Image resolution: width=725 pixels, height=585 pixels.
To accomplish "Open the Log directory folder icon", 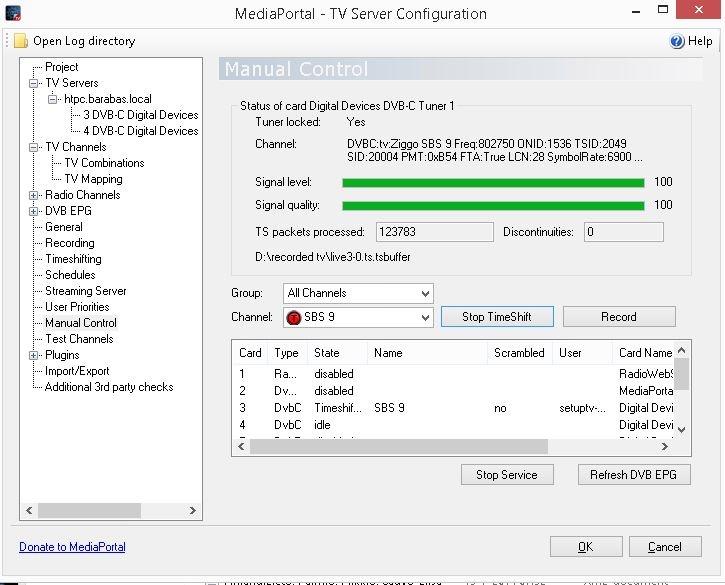I will coord(21,41).
